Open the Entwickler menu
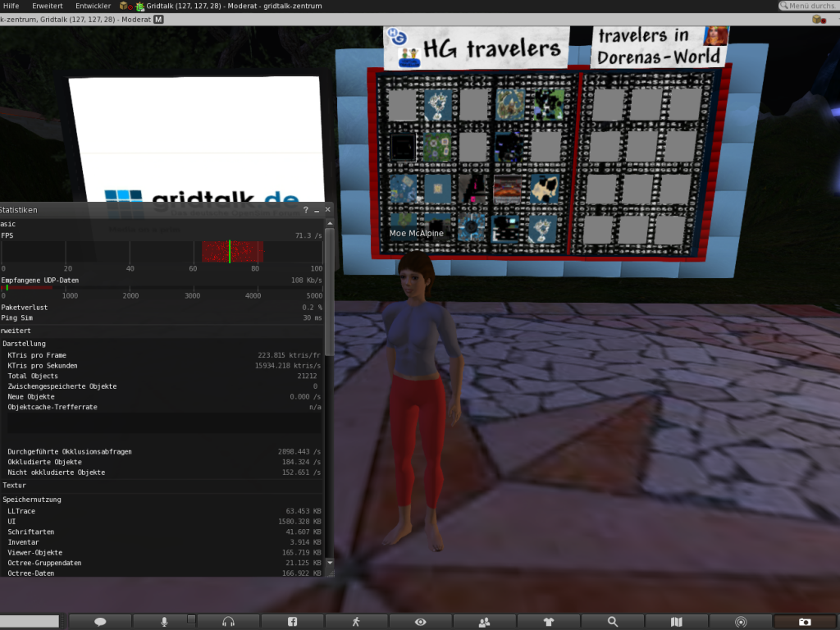840x630 pixels. pyautogui.click(x=93, y=6)
